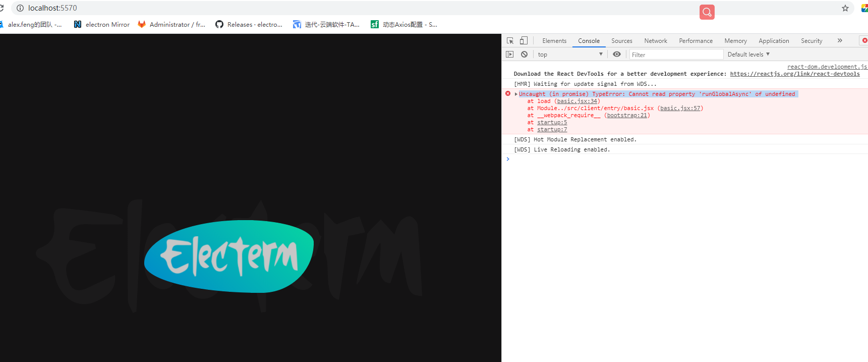
Task: Open the Administrator / fr... GitLab bookmark
Action: click(x=171, y=24)
